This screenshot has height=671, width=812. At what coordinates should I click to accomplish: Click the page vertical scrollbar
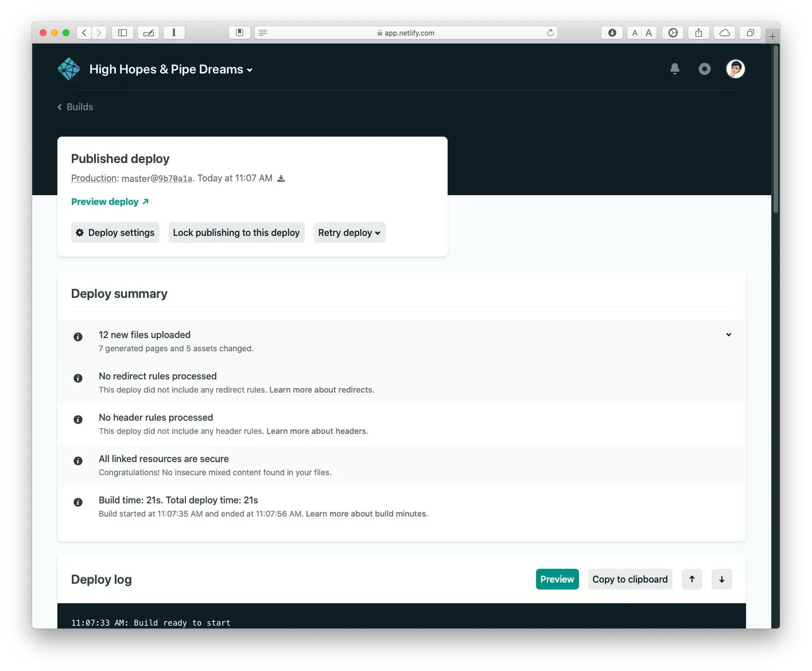pyautogui.click(x=776, y=130)
